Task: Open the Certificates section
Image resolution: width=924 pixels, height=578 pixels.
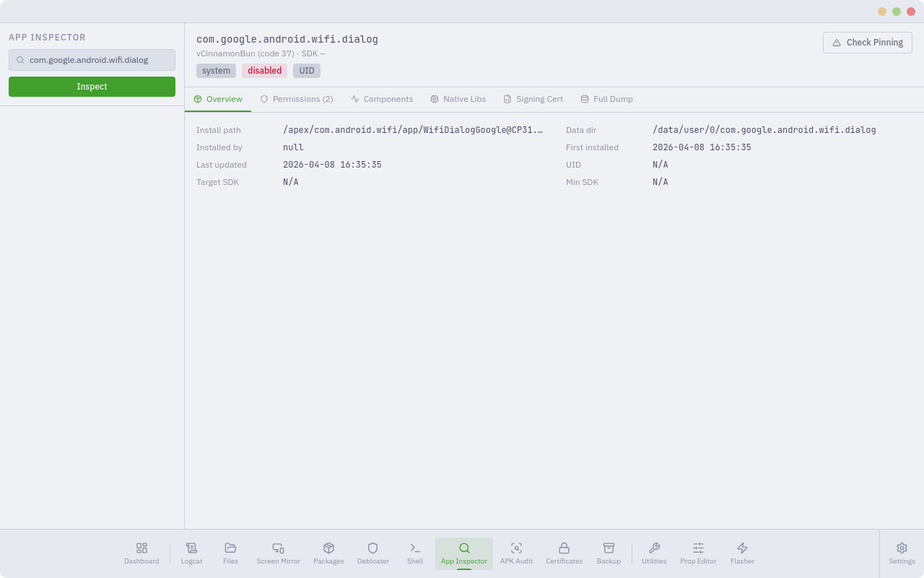Action: coord(564,553)
